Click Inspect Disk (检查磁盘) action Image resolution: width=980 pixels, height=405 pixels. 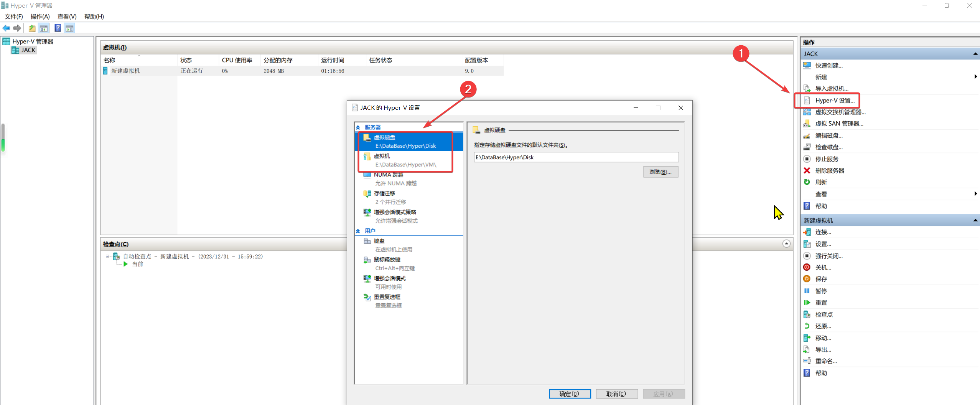(828, 147)
